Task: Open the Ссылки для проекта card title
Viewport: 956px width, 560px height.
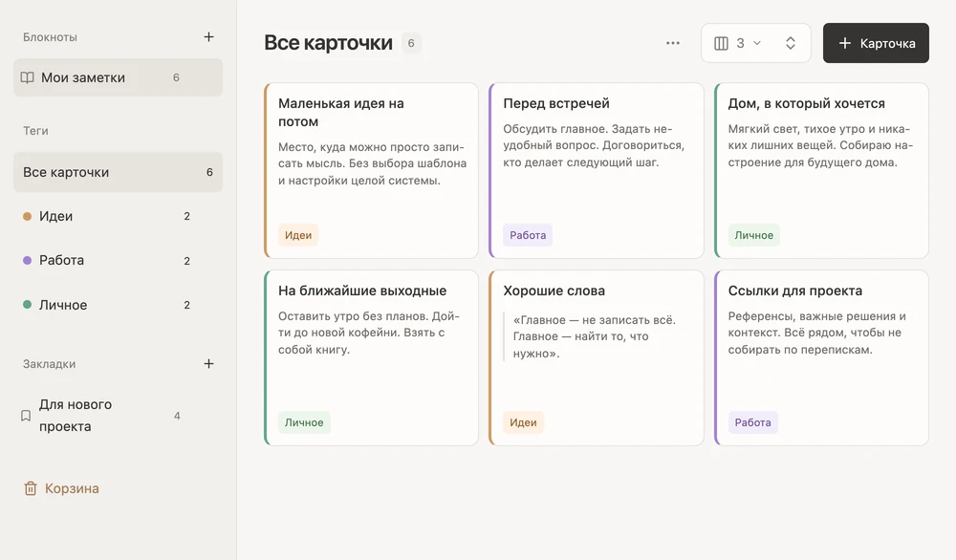Action: point(795,291)
